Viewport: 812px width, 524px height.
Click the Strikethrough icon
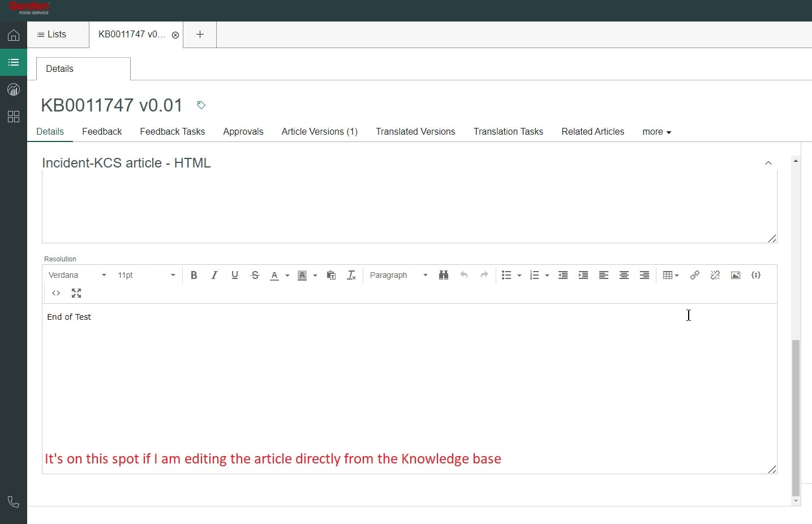coord(255,275)
